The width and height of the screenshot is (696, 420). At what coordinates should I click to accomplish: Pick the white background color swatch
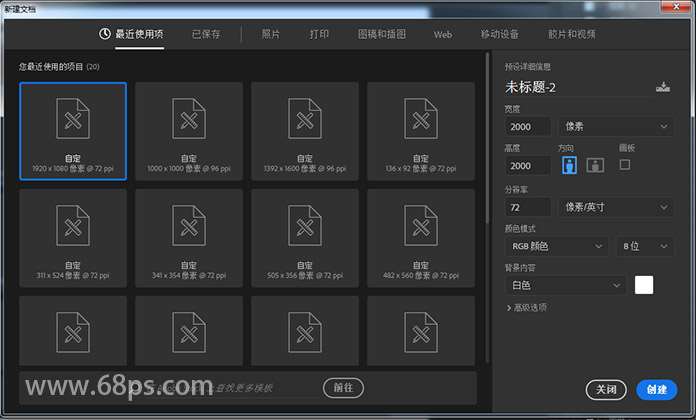point(644,285)
